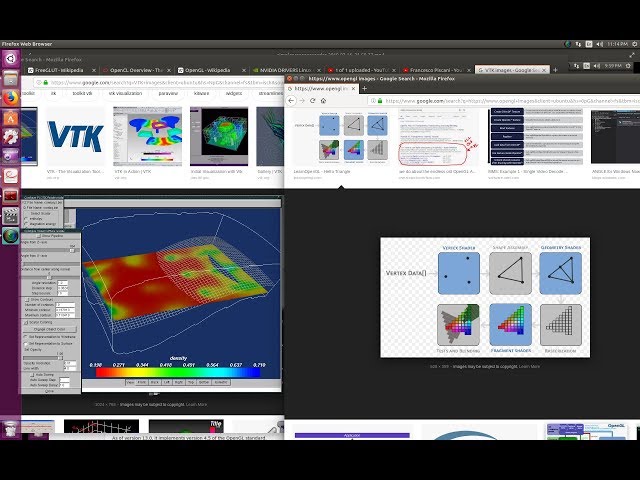Click the globe application icon in launcher

tap(10, 236)
